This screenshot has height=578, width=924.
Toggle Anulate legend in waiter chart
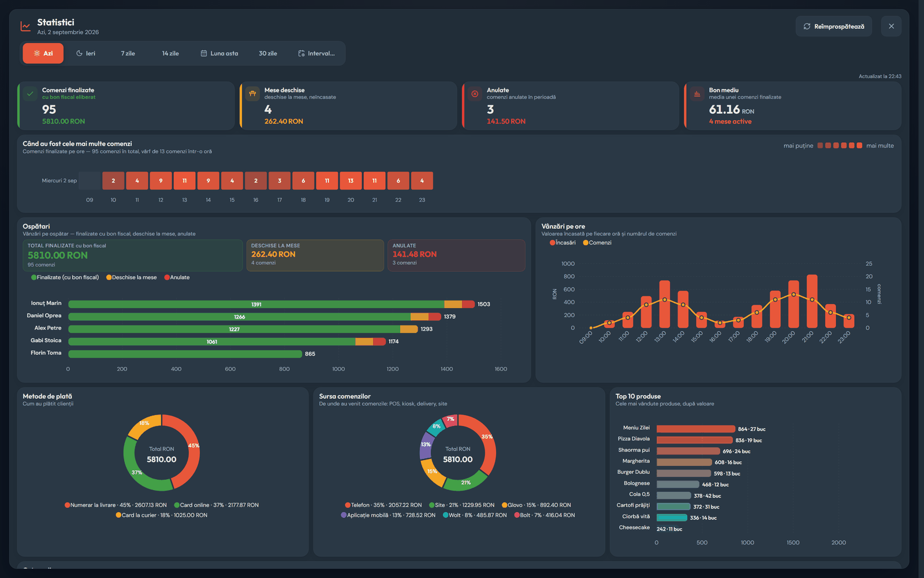[x=177, y=277]
